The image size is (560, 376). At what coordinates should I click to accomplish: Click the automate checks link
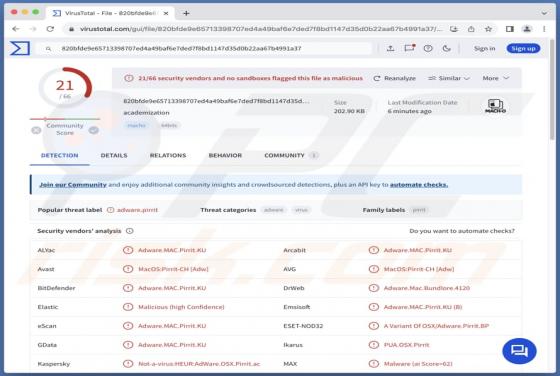click(x=419, y=185)
